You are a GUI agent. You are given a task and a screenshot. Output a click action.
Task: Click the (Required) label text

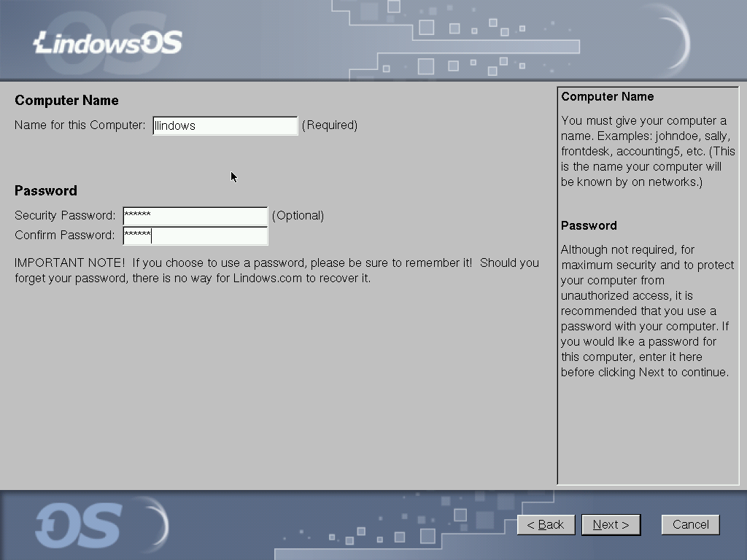330,125
